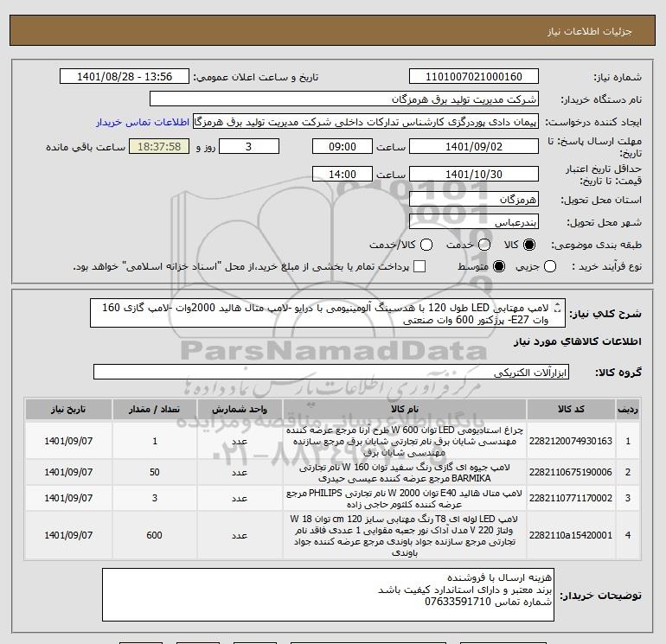Click the buyer notes text area هزینه ارسال با فروشنده
Screen dimensions: 666x644
(328, 595)
